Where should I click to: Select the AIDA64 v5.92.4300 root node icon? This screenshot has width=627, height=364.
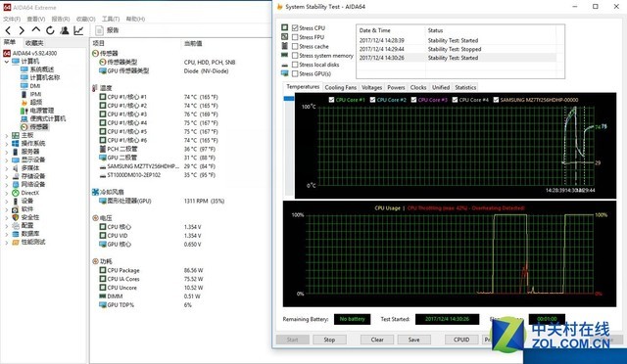click(7, 53)
